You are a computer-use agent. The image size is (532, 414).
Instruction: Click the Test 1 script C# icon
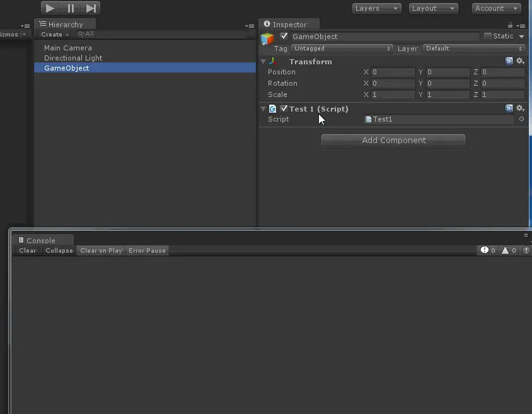click(272, 108)
